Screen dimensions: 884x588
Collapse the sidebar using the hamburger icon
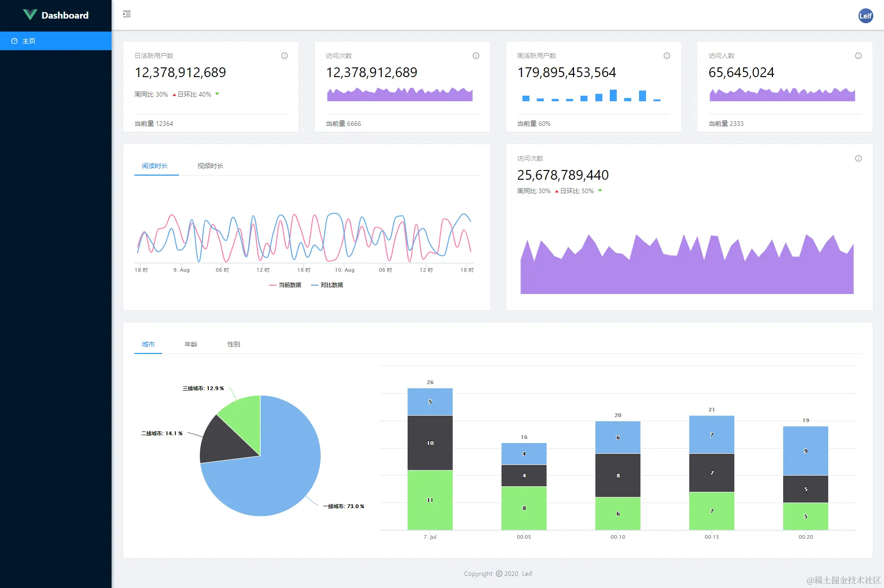pos(126,14)
